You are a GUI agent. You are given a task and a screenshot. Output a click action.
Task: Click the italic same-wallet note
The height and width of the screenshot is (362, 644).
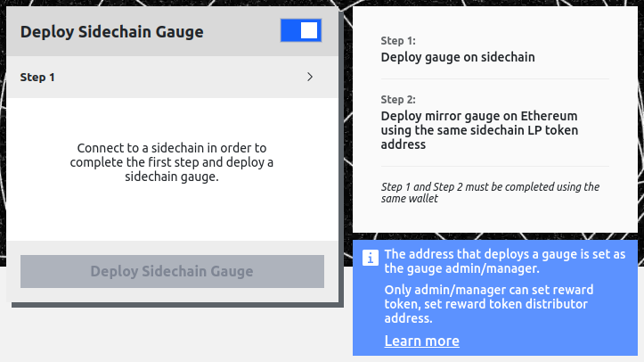[489, 193]
